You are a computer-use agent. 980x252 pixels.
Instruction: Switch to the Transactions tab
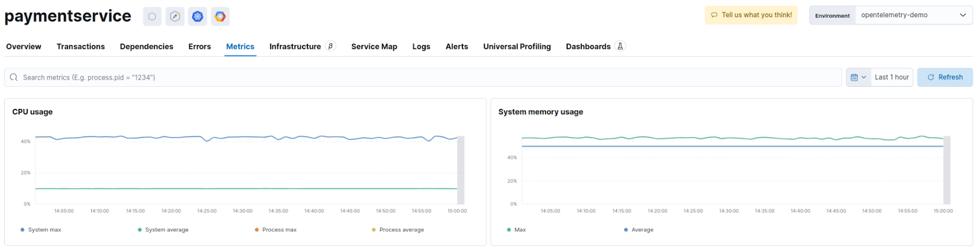[80, 46]
